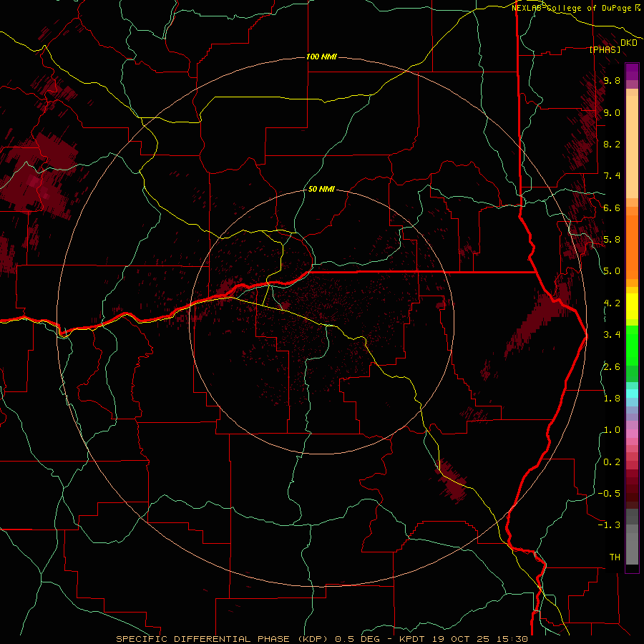This screenshot has width=644, height=644.
Task: Click the 8.2 value on color scale
Action: pos(612,144)
